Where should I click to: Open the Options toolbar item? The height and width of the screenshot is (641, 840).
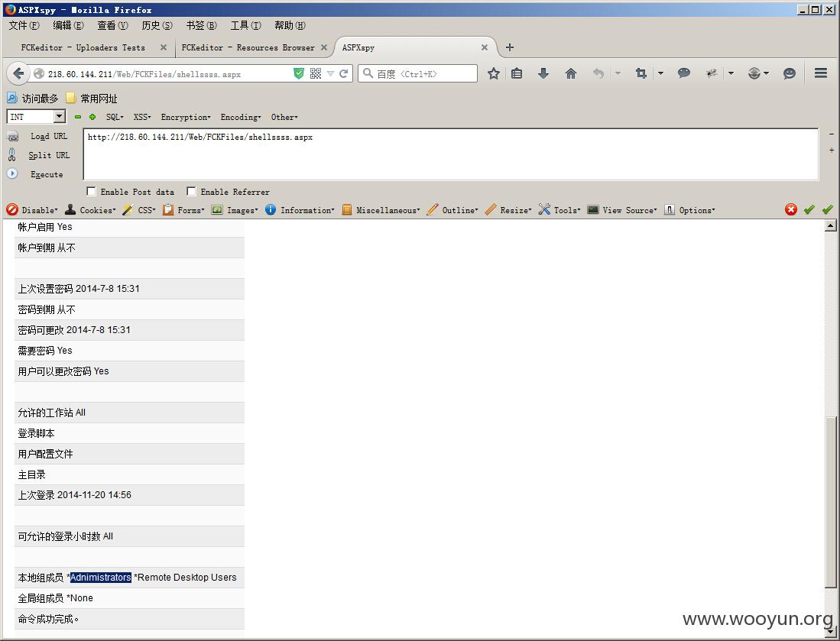pos(689,210)
